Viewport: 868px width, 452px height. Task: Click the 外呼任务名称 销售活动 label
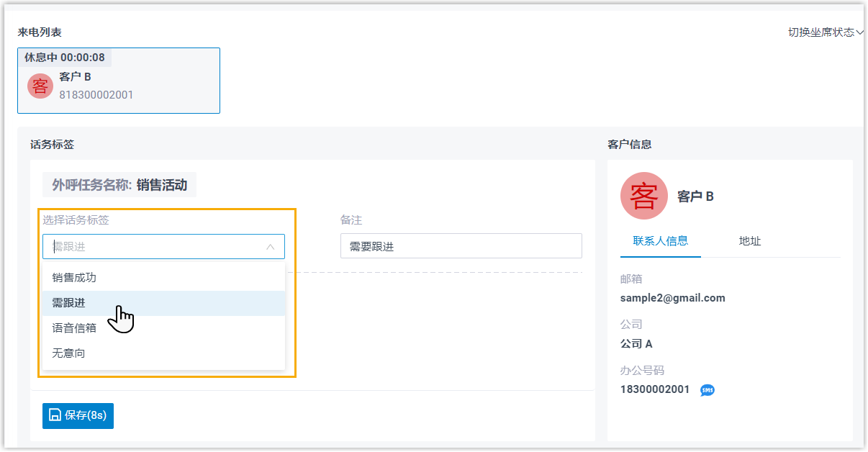coord(119,185)
